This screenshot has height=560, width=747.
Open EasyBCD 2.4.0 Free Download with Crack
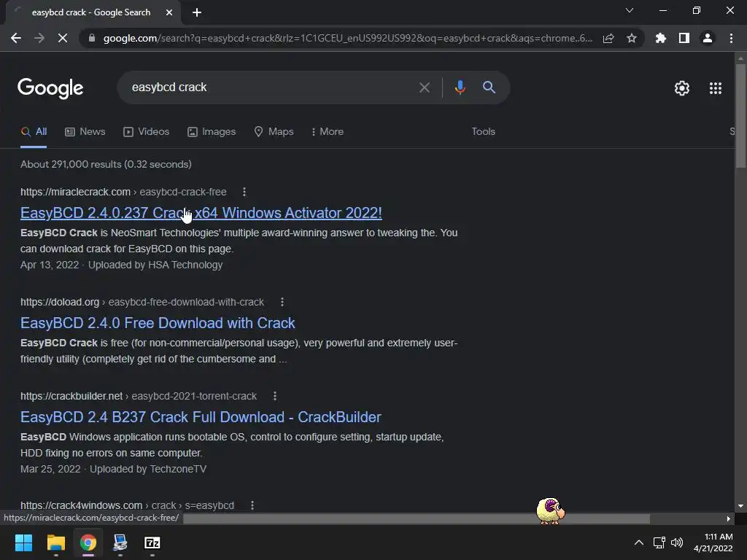click(x=158, y=323)
